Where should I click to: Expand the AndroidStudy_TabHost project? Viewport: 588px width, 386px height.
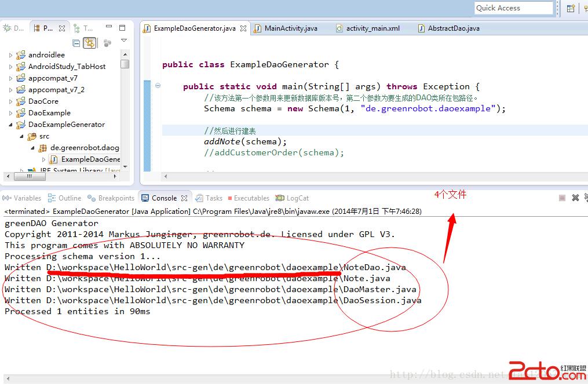10,67
